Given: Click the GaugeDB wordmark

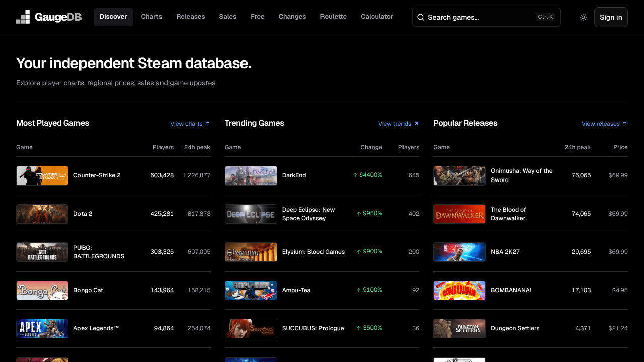Looking at the screenshot, I should (x=58, y=17).
